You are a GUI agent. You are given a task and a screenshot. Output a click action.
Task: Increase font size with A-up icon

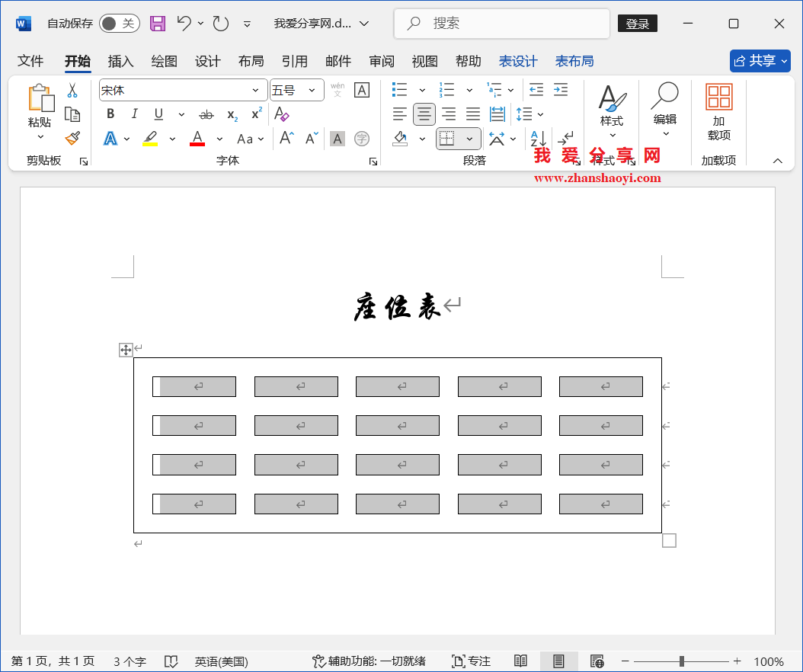[286, 139]
